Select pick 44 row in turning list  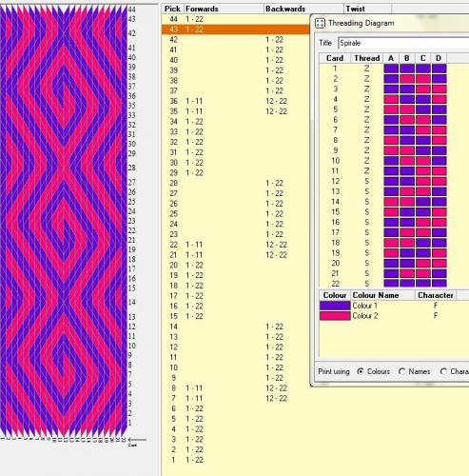(235, 19)
